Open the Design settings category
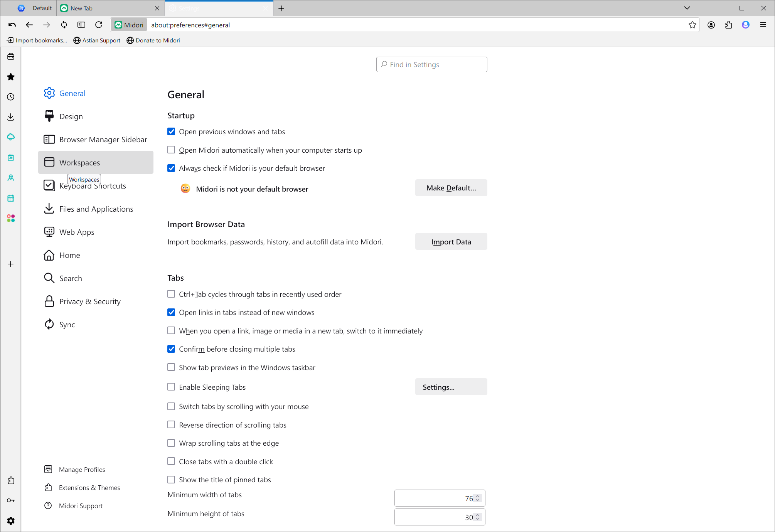775x532 pixels. [96, 116]
